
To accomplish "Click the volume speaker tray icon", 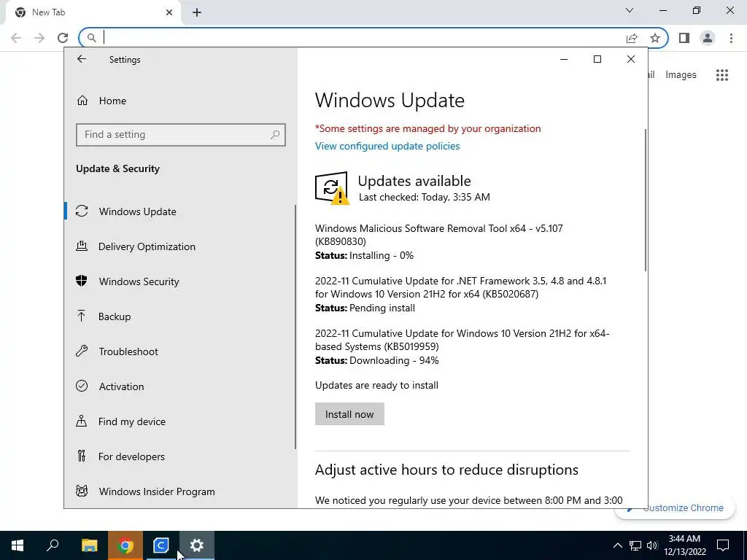I will pos(652,545).
